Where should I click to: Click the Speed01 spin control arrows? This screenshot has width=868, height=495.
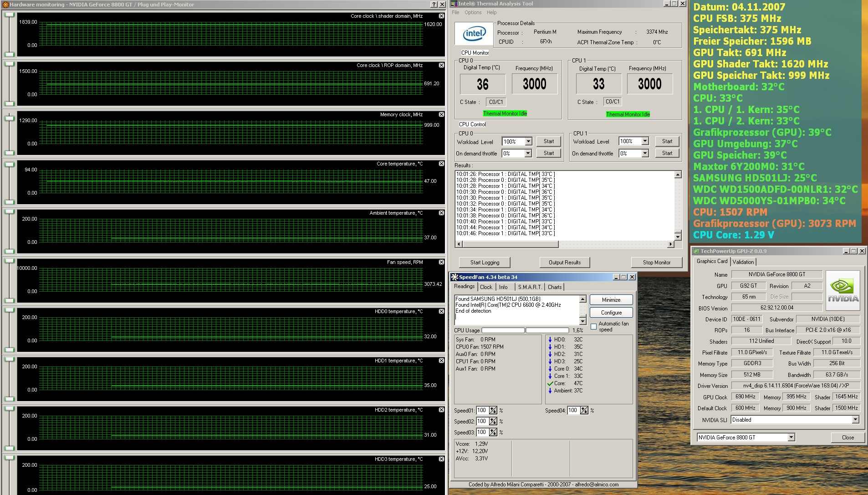pos(493,410)
